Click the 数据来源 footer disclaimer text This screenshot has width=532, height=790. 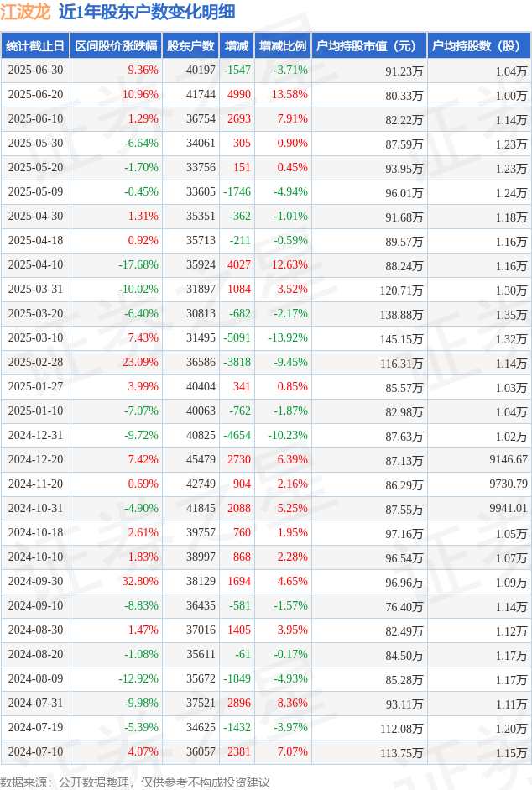(x=135, y=782)
